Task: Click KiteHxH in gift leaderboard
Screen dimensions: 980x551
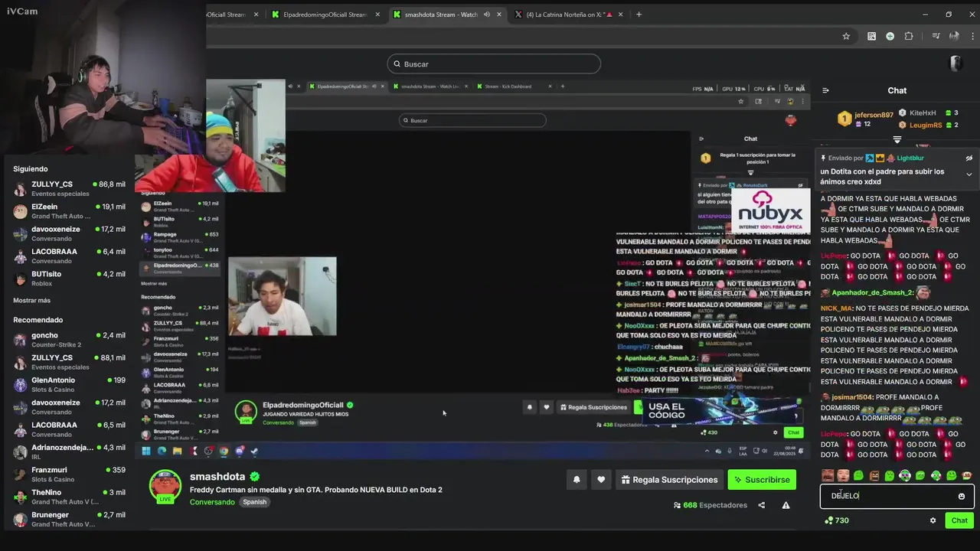Action: pos(923,112)
